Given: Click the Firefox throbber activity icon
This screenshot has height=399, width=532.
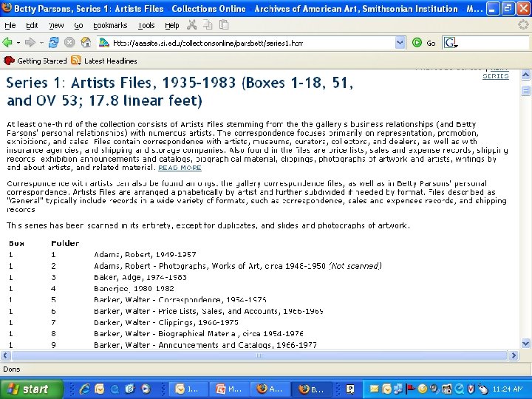Looking at the screenshot, I should (x=523, y=25).
